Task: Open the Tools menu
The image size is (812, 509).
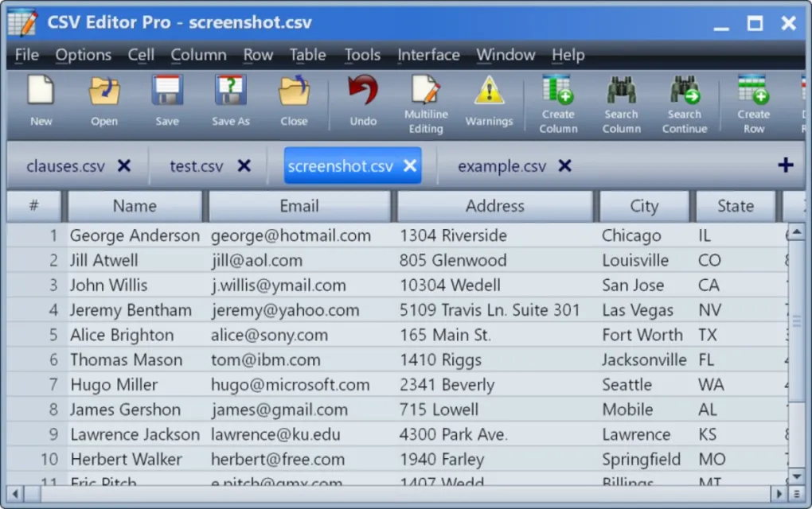Action: (362, 55)
